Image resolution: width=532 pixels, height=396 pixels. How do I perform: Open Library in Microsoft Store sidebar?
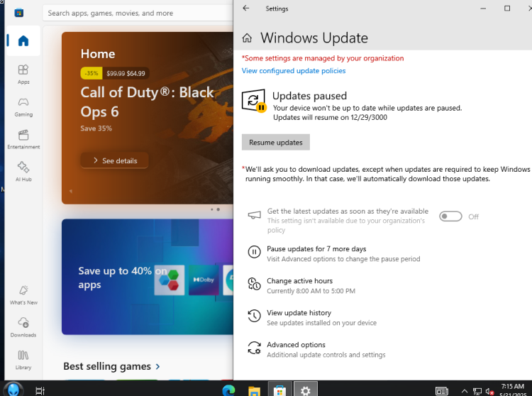pyautogui.click(x=23, y=360)
